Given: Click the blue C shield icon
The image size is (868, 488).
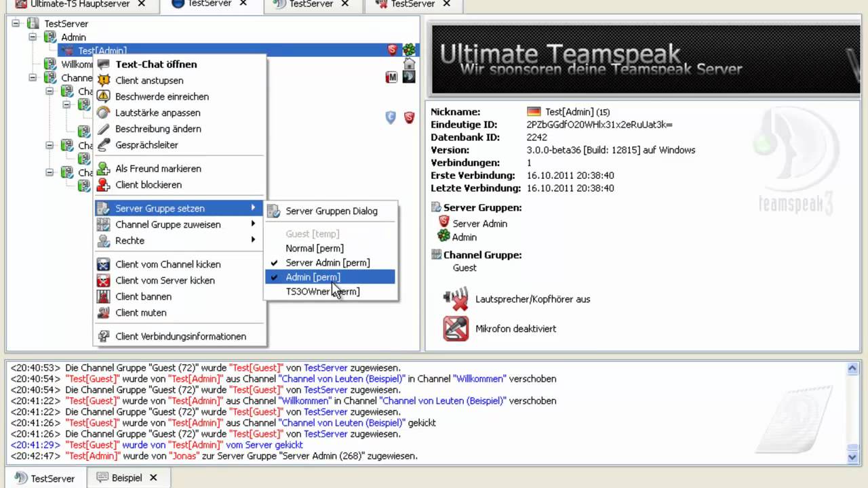Looking at the screenshot, I should (x=391, y=117).
